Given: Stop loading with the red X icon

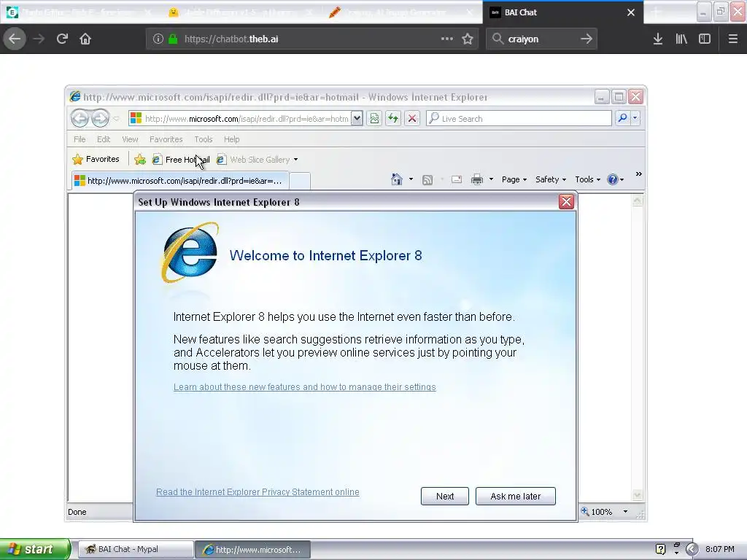Looking at the screenshot, I should point(412,119).
